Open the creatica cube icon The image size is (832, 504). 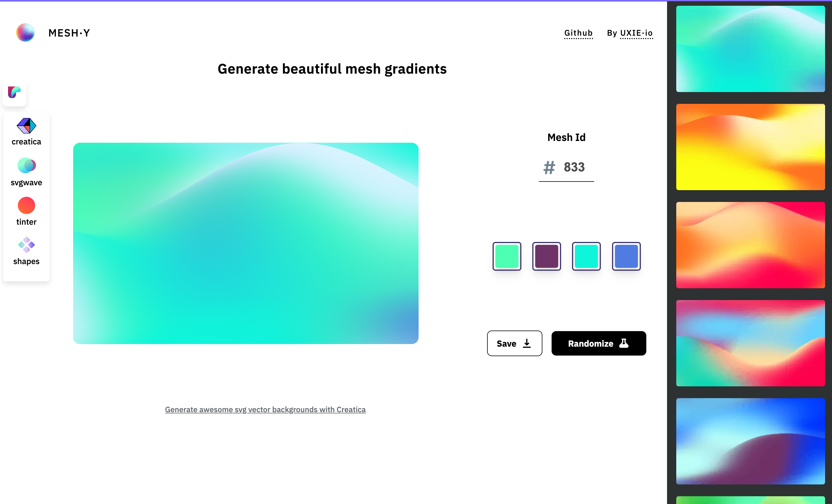pyautogui.click(x=26, y=126)
